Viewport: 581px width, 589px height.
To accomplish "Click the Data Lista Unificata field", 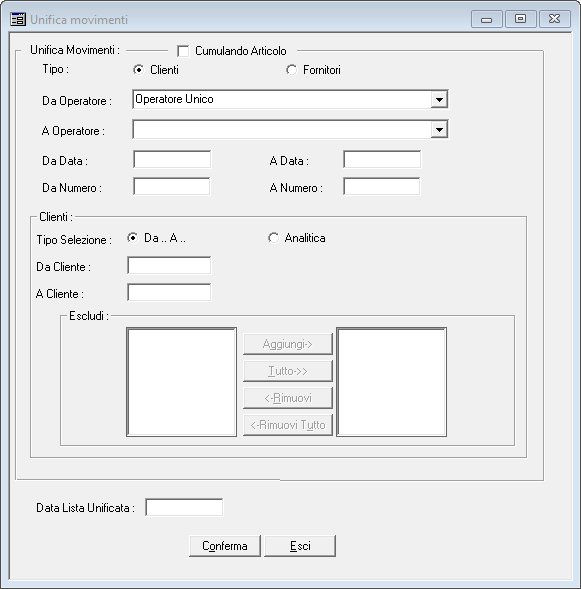I will coord(184,507).
